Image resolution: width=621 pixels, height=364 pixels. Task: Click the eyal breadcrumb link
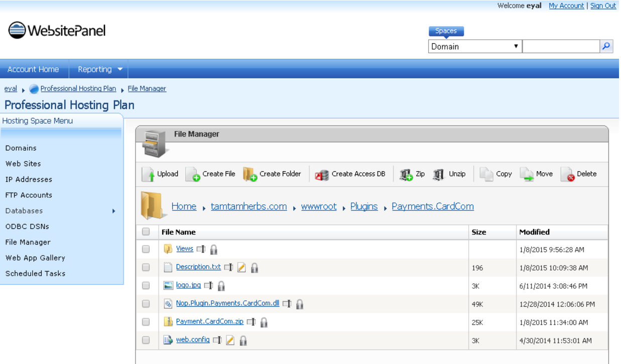(x=11, y=89)
